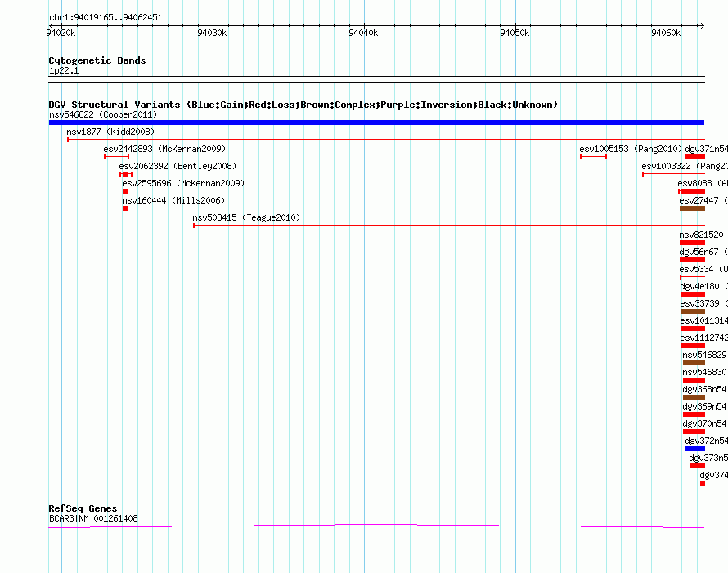Screen dimensions: 728x573
Task: Click the red bar under dgv56n67
Action: [692, 260]
